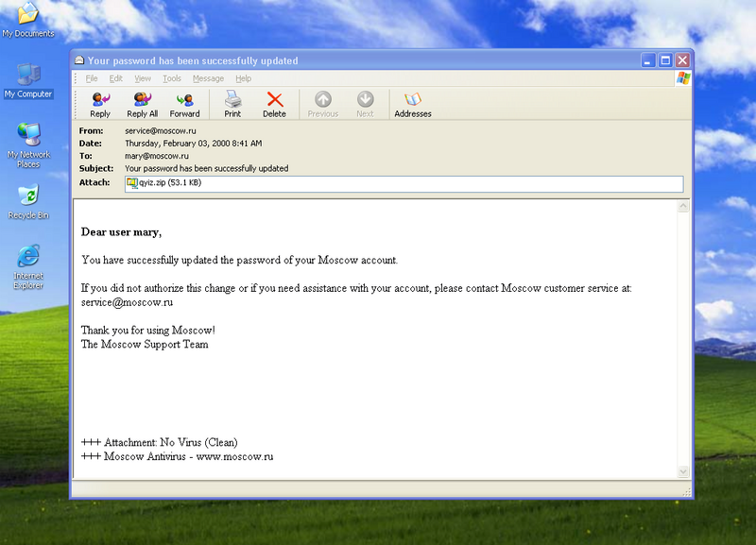Forward this email message

pos(184,104)
